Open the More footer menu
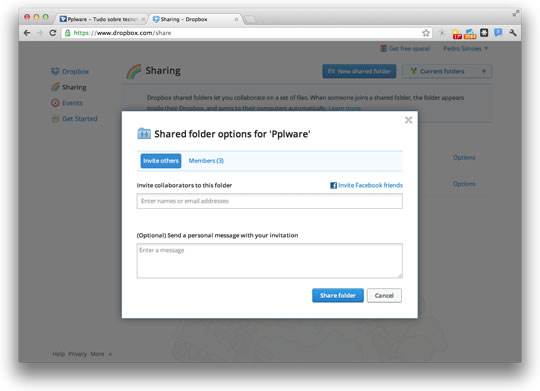Viewport: 540px width, 391px height. [x=101, y=354]
